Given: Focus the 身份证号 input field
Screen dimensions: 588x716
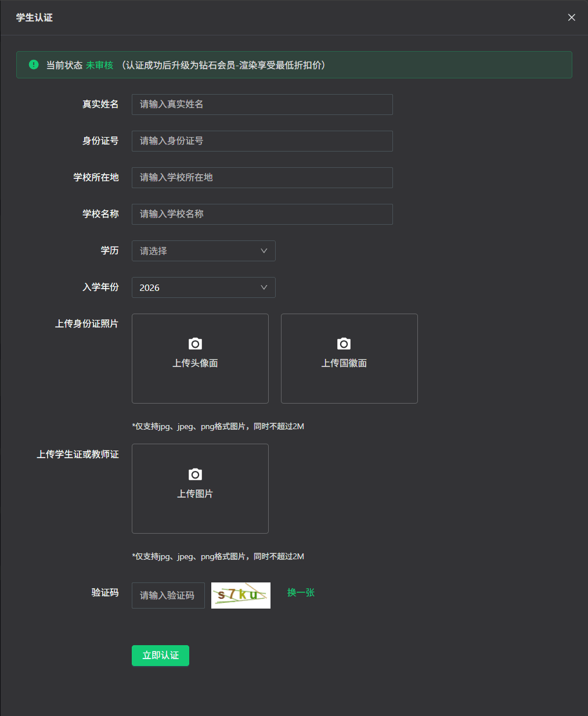Looking at the screenshot, I should pos(262,141).
